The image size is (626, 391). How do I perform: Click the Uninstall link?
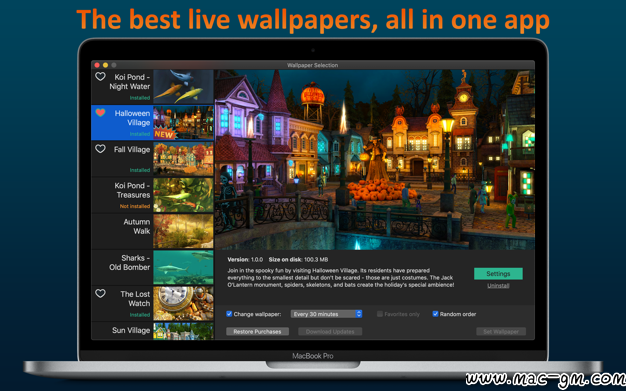[498, 286]
